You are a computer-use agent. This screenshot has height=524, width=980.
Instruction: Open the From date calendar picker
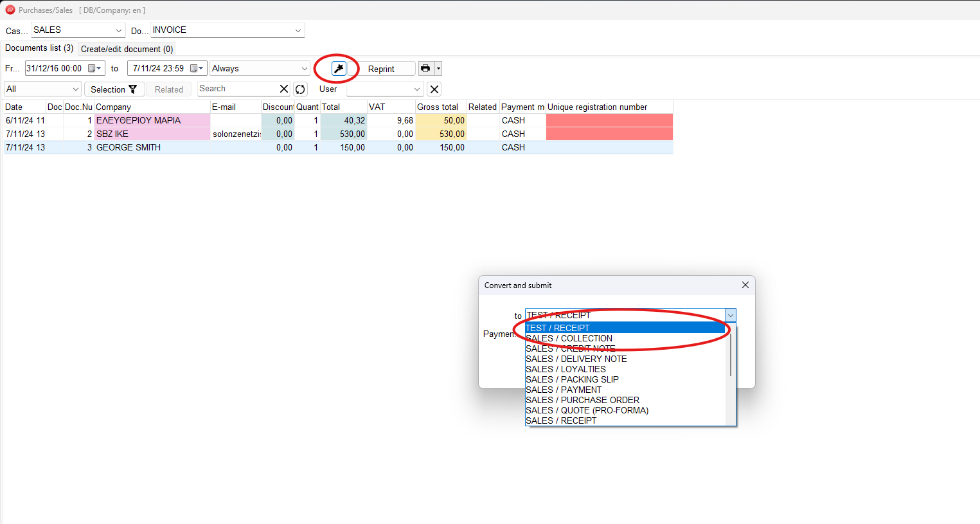94,69
